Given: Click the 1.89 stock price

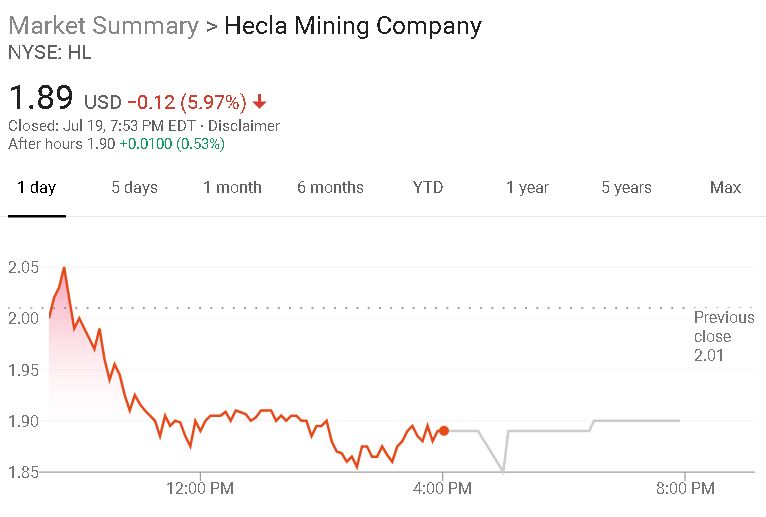Looking at the screenshot, I should click(x=41, y=98).
